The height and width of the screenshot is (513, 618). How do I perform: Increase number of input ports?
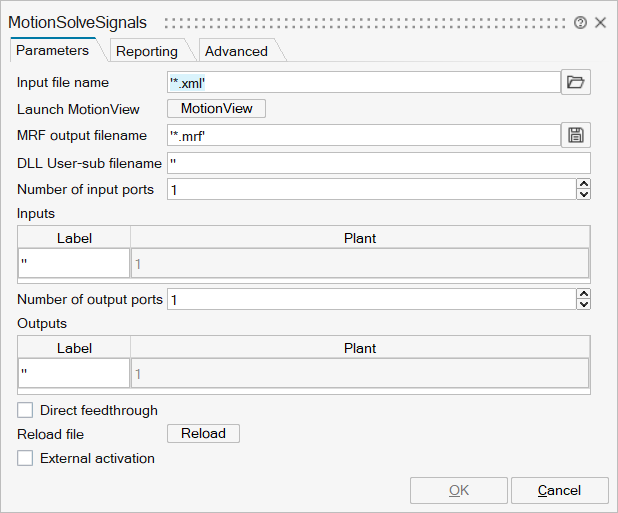tap(584, 184)
